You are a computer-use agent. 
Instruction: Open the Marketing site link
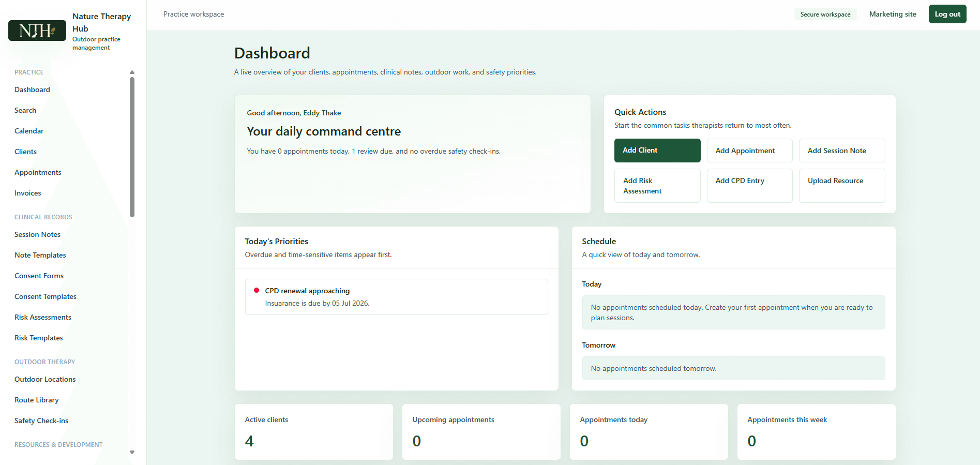[893, 14]
